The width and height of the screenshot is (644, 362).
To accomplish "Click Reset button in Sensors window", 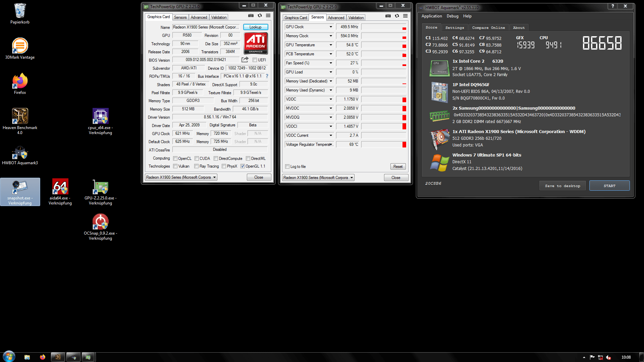I will click(398, 167).
